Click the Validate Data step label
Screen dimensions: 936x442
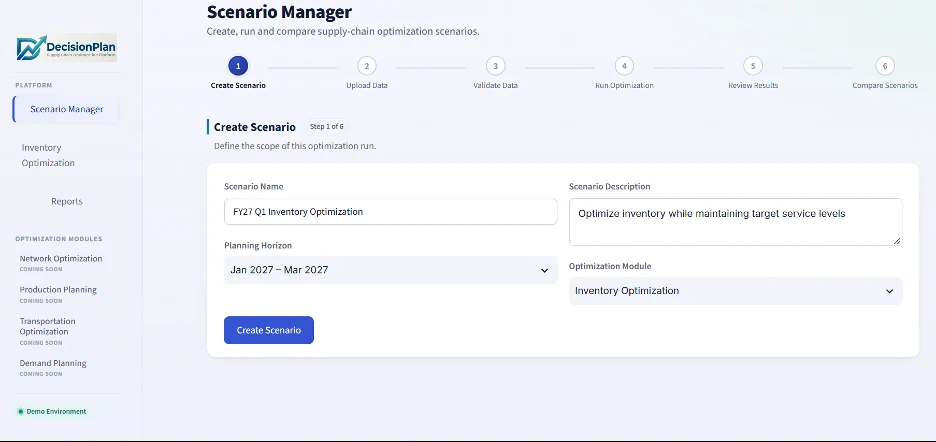(x=495, y=85)
